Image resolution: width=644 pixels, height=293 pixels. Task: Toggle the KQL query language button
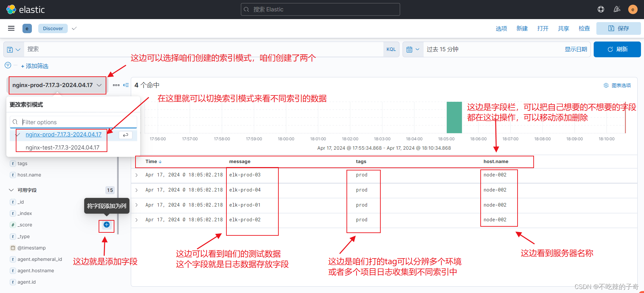pyautogui.click(x=391, y=50)
